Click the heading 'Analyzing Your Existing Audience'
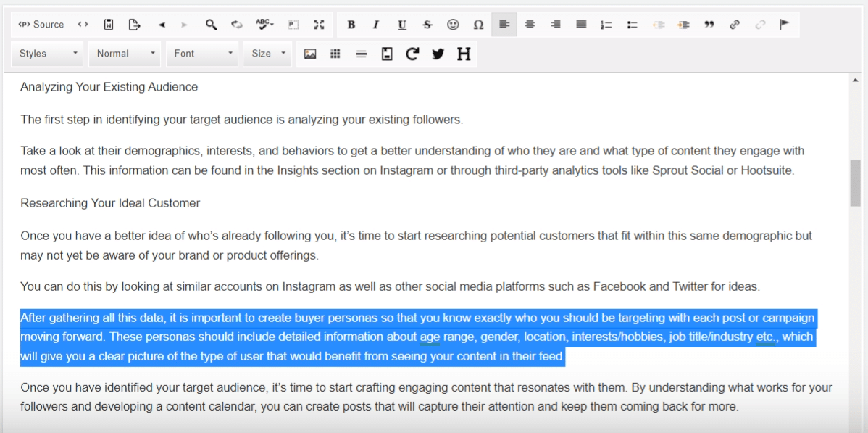This screenshot has height=433, width=868. click(109, 87)
